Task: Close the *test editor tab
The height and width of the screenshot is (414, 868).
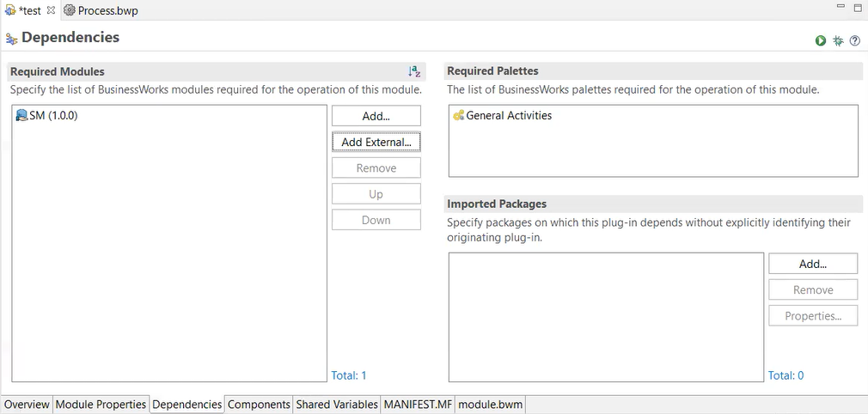Action: [x=50, y=10]
